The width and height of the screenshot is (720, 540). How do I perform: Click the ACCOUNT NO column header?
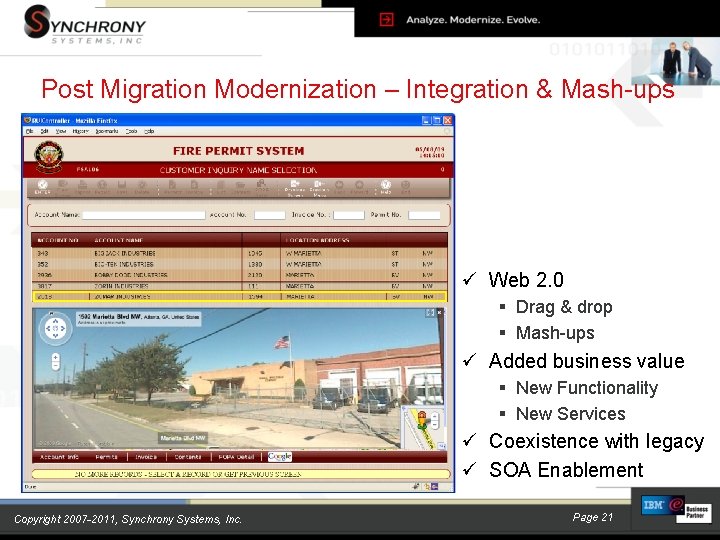pos(58,240)
